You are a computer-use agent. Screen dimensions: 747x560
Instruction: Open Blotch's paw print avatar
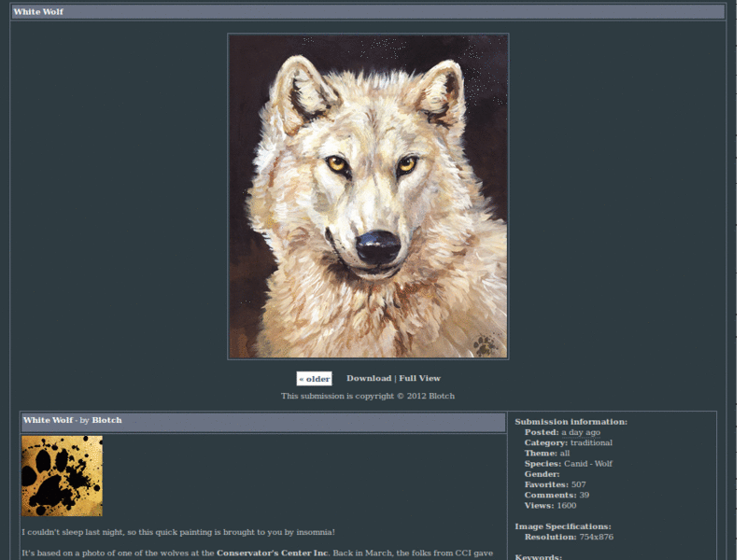click(62, 476)
